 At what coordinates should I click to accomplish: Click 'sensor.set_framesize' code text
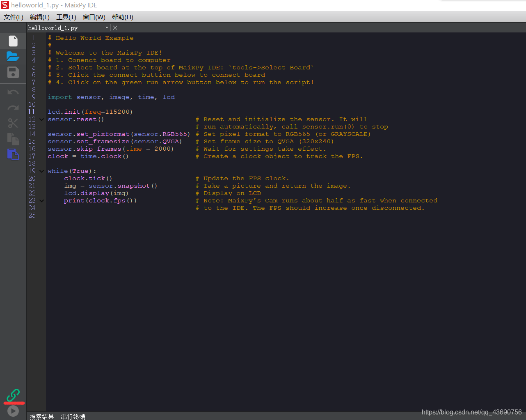[x=89, y=142]
